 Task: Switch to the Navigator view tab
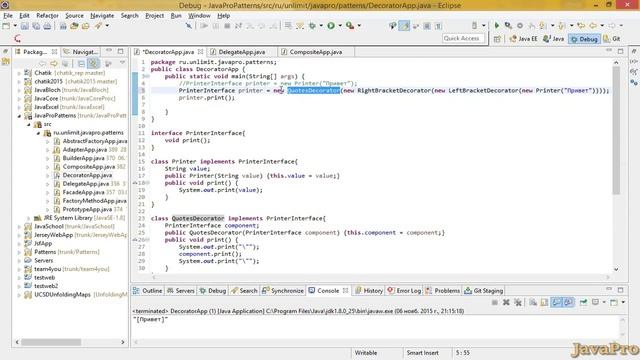pos(81,52)
